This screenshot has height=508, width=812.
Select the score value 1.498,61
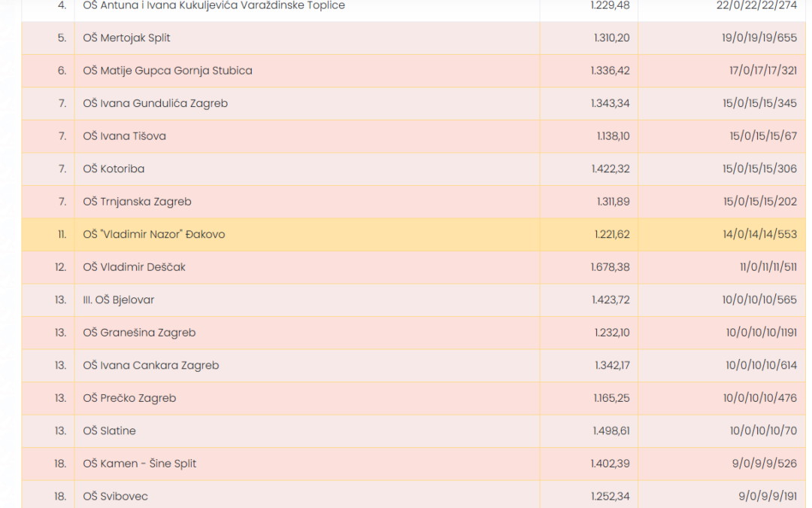[611, 431]
